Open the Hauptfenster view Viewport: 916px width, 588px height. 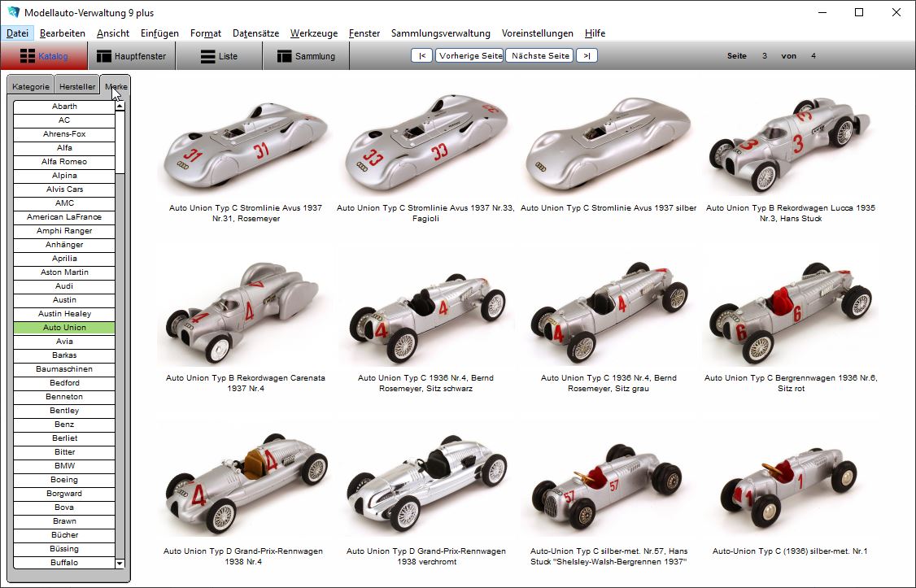(x=131, y=56)
